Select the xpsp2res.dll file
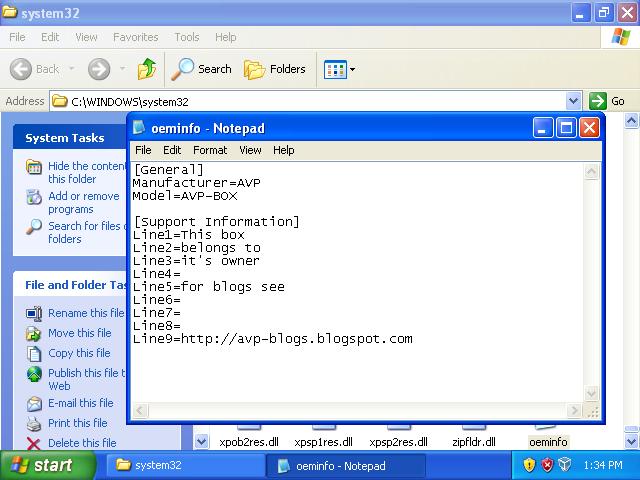 [398, 442]
